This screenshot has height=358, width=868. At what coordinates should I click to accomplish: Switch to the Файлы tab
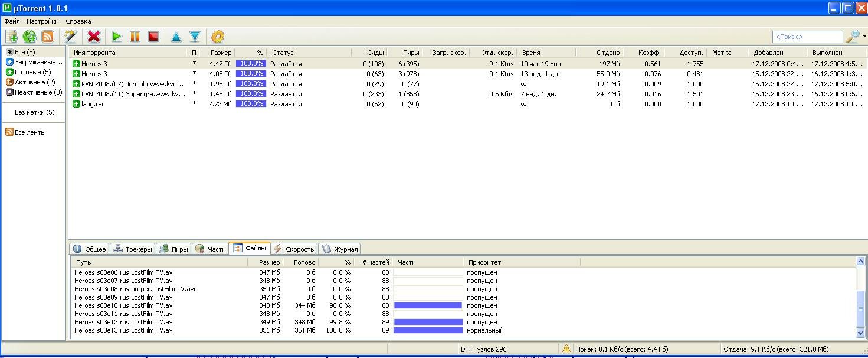pos(250,248)
